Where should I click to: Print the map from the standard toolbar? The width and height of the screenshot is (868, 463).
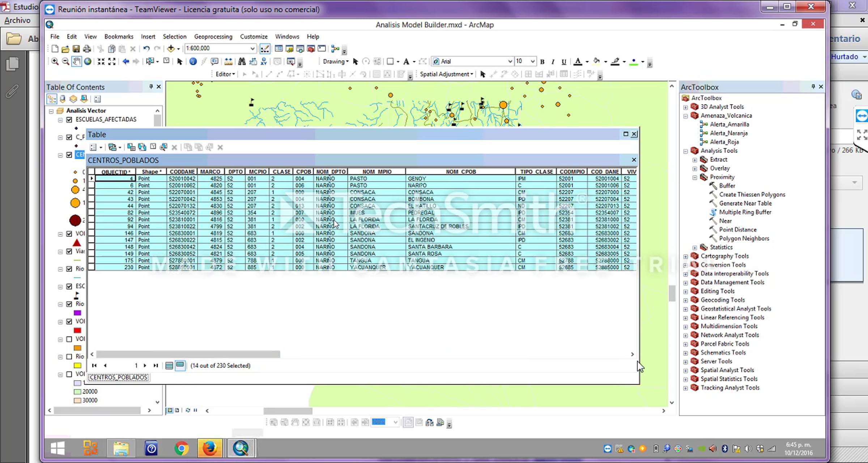pos(87,49)
